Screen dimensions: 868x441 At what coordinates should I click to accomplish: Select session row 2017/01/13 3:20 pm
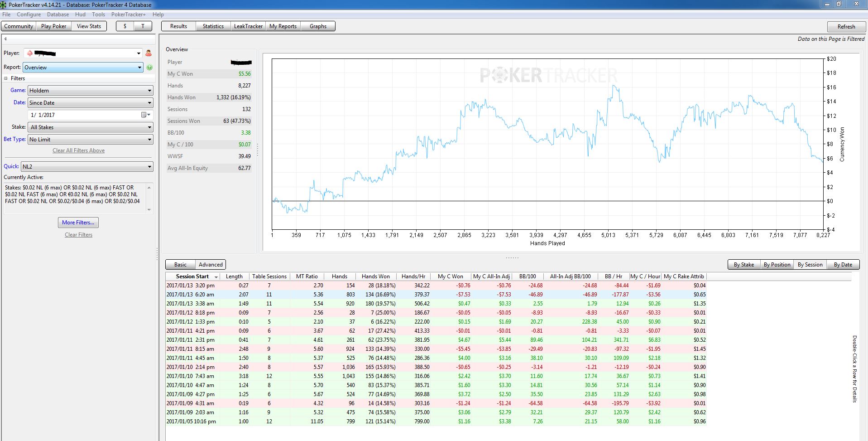pyautogui.click(x=436, y=286)
